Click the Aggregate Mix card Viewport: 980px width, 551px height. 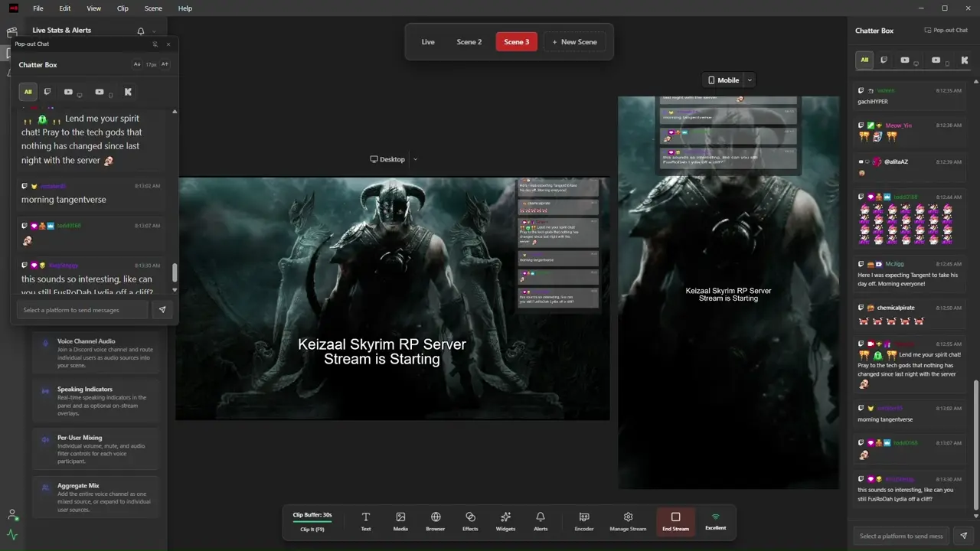click(96, 497)
